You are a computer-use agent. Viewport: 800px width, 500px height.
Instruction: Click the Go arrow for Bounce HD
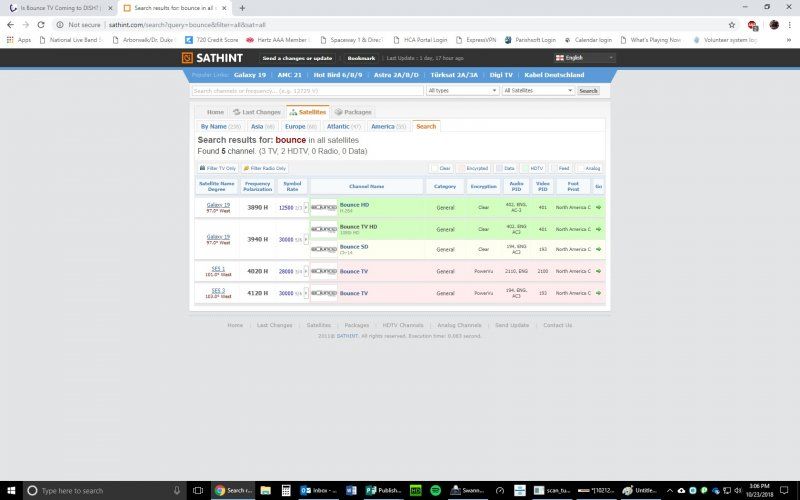pos(598,208)
